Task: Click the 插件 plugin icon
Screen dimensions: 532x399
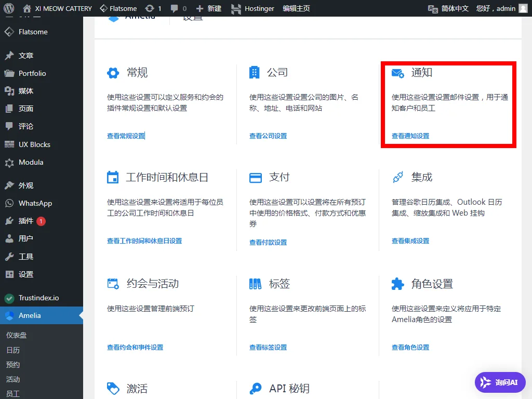Action: pyautogui.click(x=9, y=221)
